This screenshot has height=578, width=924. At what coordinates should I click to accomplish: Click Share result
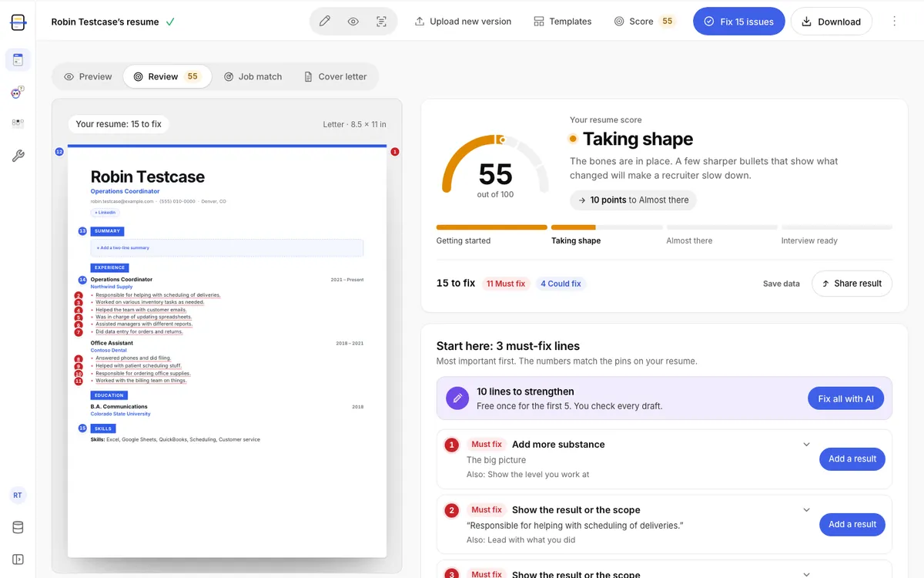[x=852, y=284]
